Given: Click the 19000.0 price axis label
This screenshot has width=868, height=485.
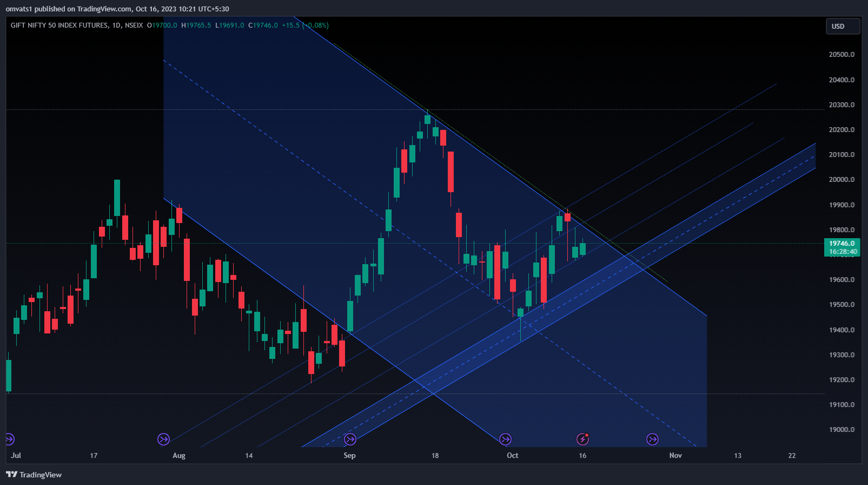Looking at the screenshot, I should click(x=842, y=430).
